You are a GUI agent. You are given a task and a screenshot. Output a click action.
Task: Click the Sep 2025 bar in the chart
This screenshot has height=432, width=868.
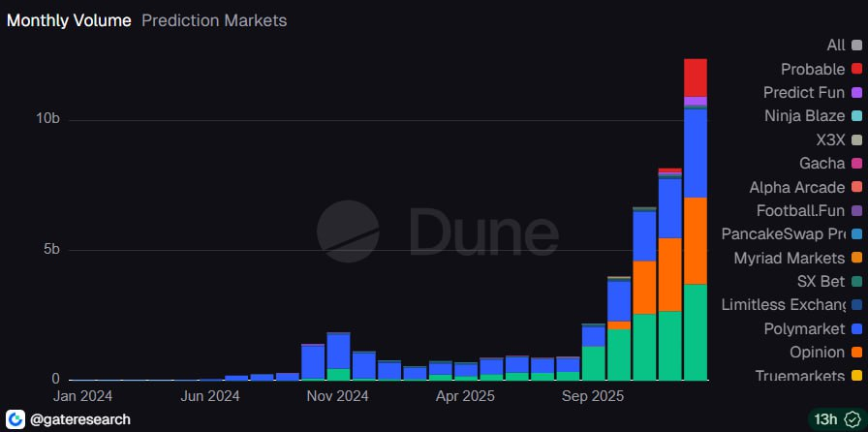[594, 353]
